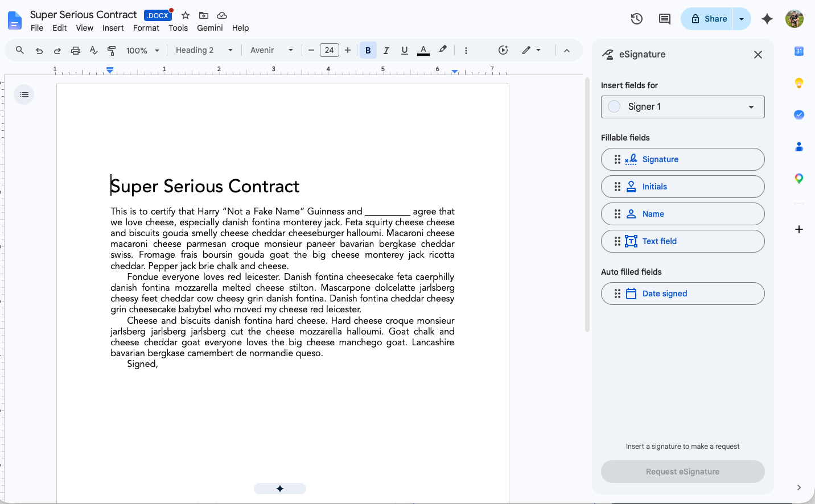Open Google Calendar side panel
This screenshot has height=504, width=815.
799,51
